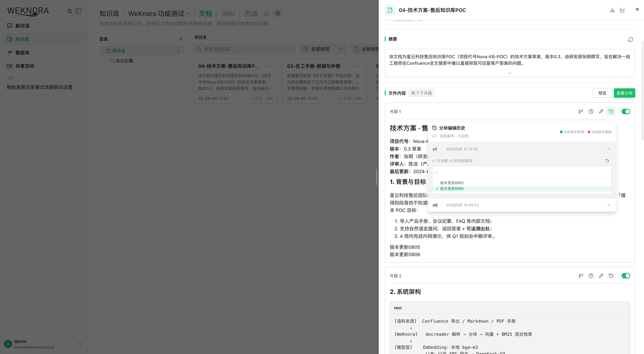Open the WeKnora 功能测试 knowledge base switcher
The height and width of the screenshot is (354, 644).
[x=159, y=14]
